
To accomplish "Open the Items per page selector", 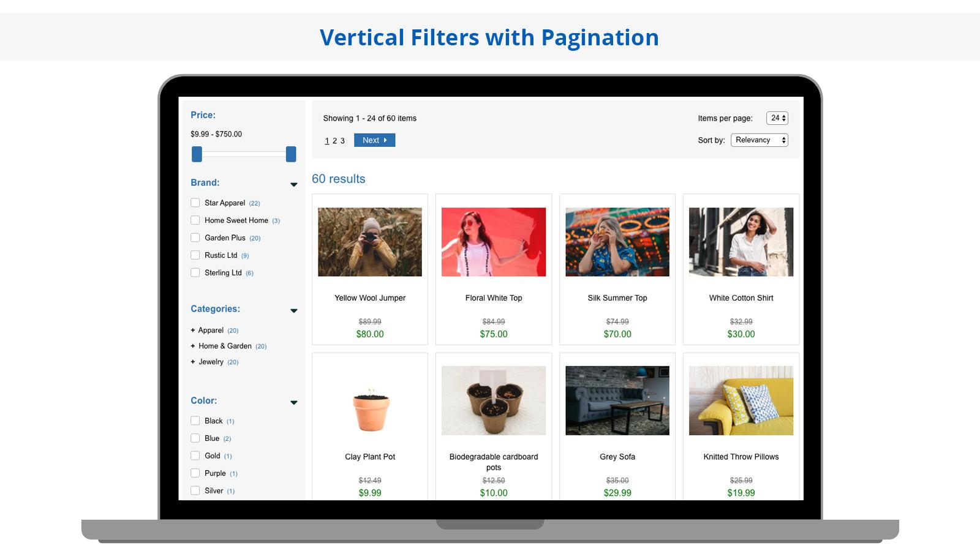I will pyautogui.click(x=777, y=118).
